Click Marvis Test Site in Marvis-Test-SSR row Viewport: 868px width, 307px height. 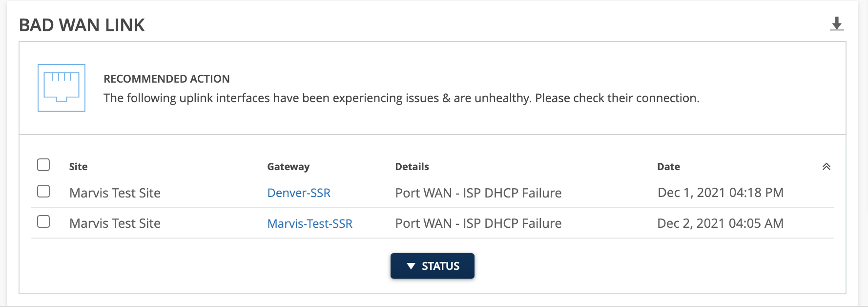[115, 223]
